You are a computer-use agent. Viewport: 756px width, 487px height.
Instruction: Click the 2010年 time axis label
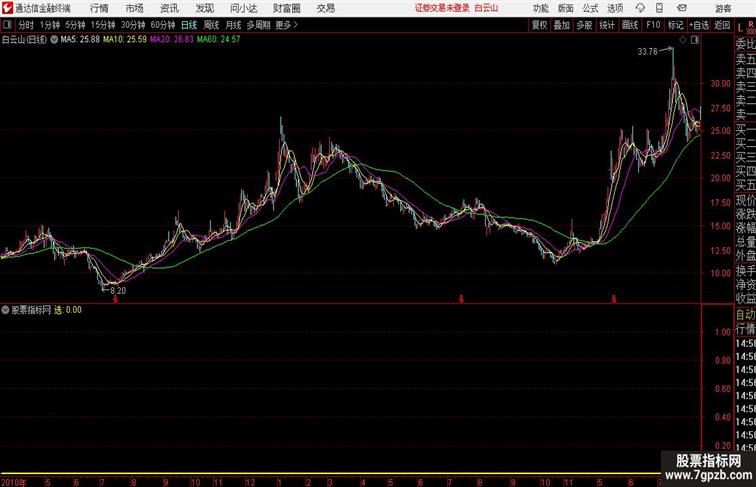(14, 482)
